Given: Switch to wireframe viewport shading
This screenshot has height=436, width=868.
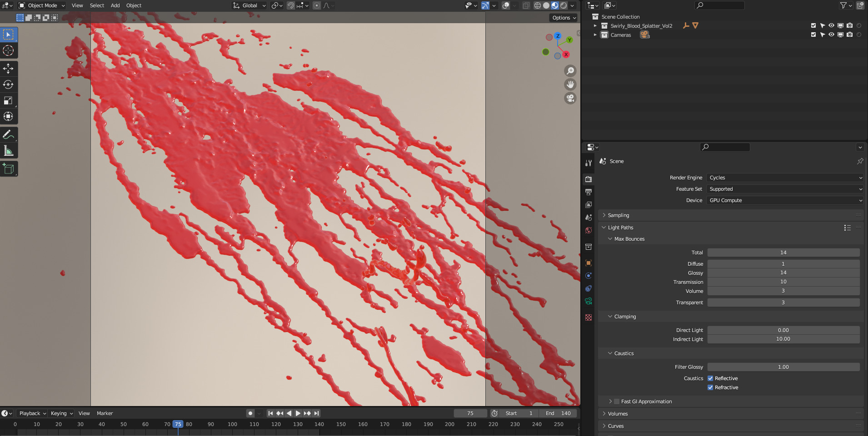Looking at the screenshot, I should 538,5.
